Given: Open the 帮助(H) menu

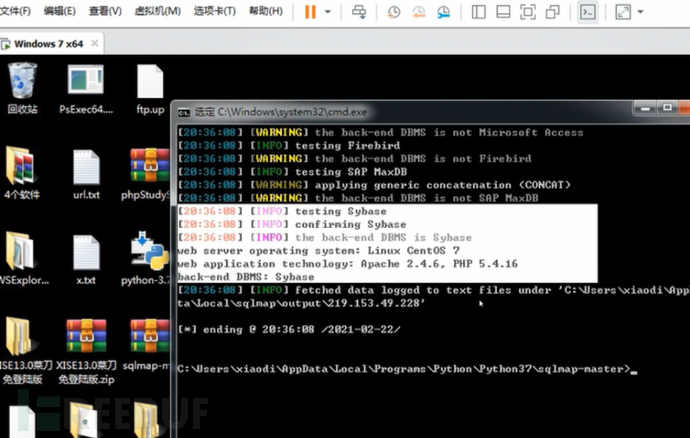Looking at the screenshot, I should 266,11.
